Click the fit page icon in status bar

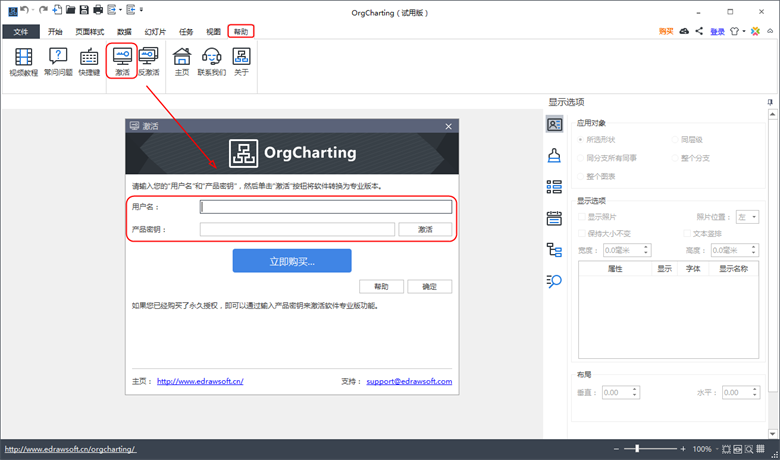(x=726, y=449)
